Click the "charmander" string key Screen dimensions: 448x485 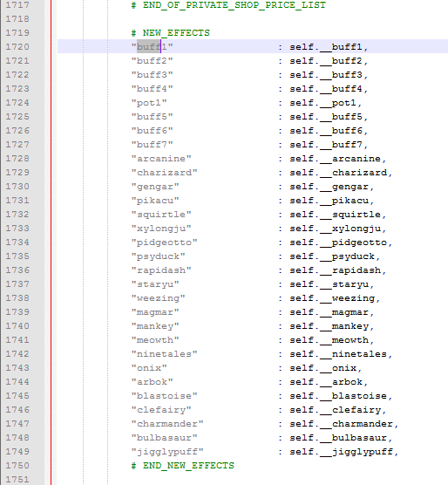point(167,424)
